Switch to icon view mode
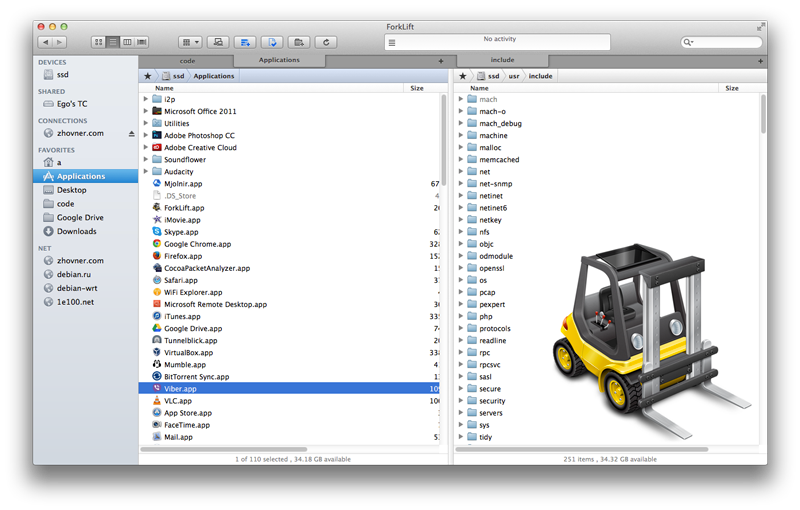The width and height of the screenshot is (800, 510). pos(98,42)
